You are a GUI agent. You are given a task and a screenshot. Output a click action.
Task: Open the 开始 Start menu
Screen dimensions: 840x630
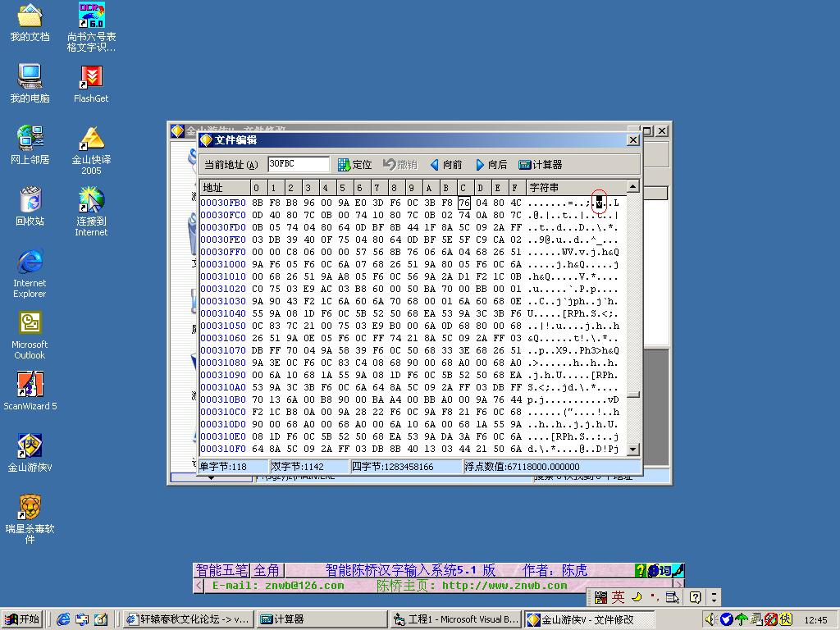23,619
